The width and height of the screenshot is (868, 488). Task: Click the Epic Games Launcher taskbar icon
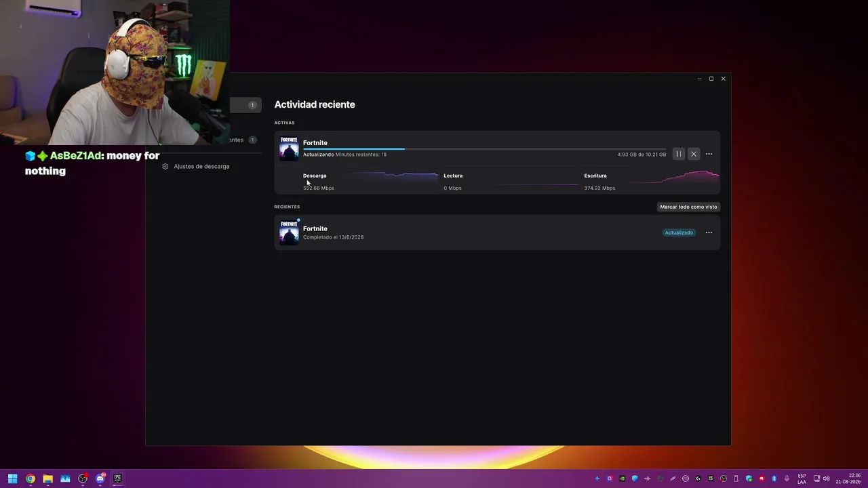[x=117, y=479]
